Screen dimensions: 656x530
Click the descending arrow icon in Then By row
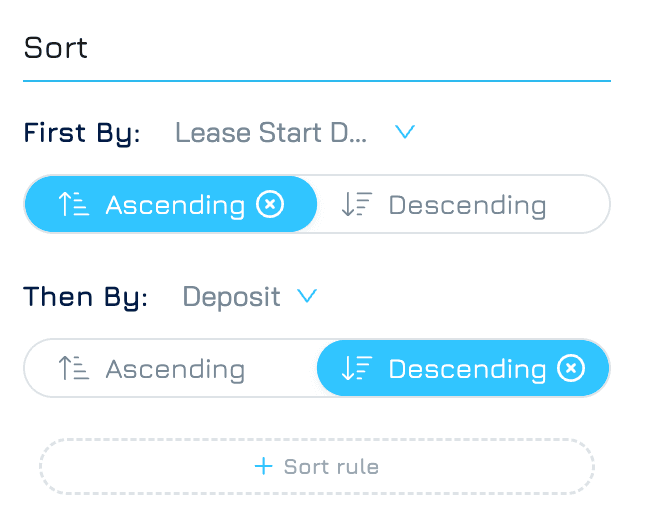coord(357,368)
